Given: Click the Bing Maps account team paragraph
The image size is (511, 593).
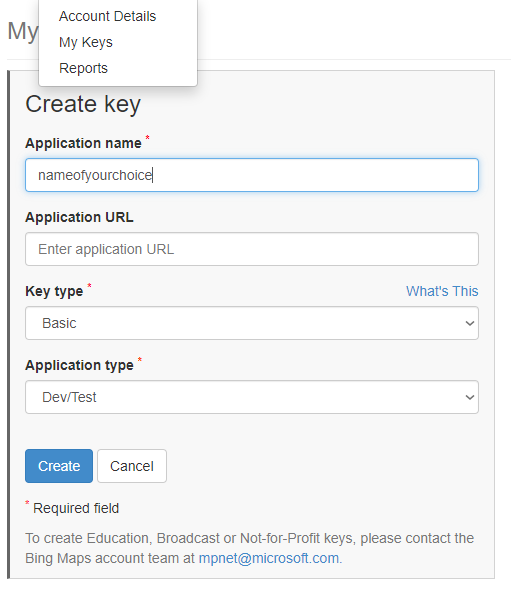Looking at the screenshot, I should 250,548.
